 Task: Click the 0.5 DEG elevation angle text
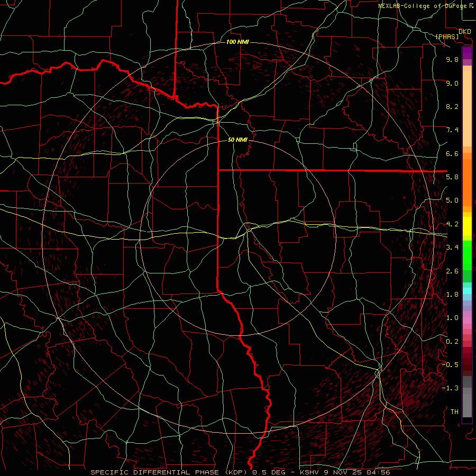pos(269,472)
